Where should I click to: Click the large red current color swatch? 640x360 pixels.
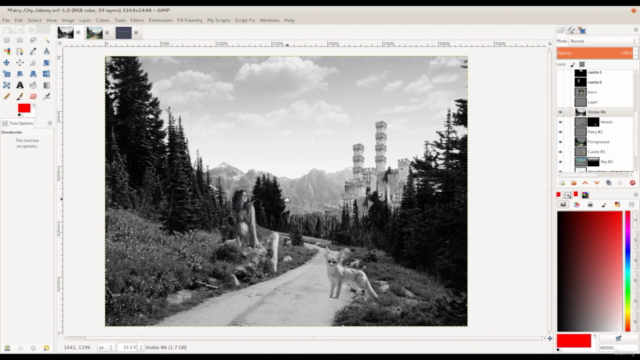tap(574, 340)
